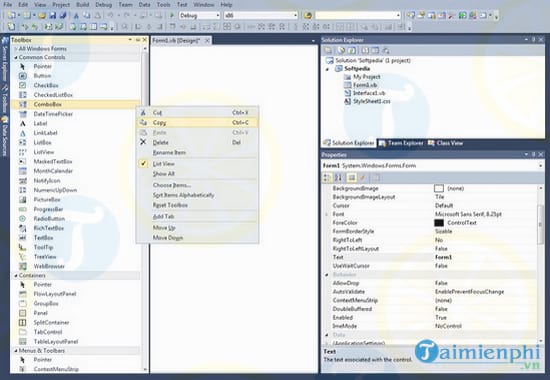Select the WebBrowser control in Toolbox
This screenshot has height=380, width=550.
[x=75, y=266]
